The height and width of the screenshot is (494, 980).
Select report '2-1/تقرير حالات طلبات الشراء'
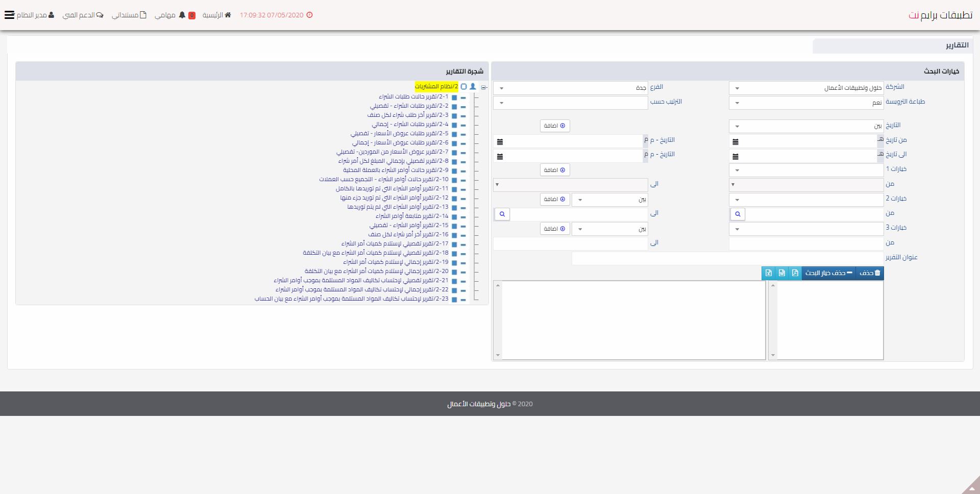click(413, 97)
